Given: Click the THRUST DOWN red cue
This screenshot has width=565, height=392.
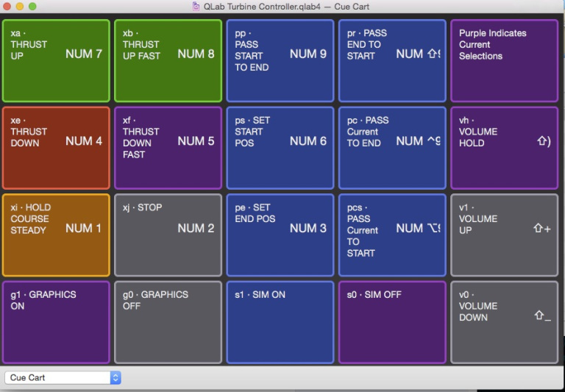Looking at the screenshot, I should point(56,148).
